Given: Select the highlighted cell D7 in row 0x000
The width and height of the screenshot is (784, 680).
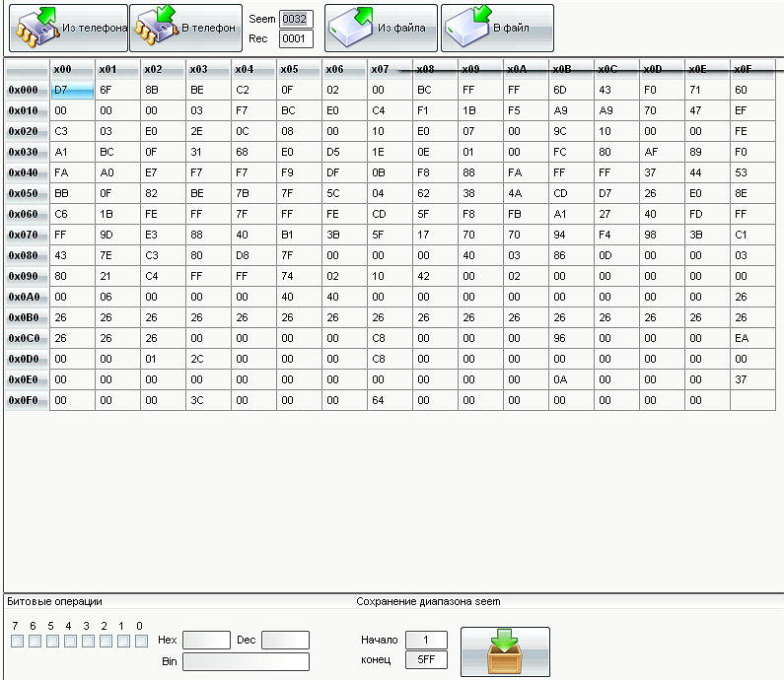Looking at the screenshot, I should (x=72, y=91).
